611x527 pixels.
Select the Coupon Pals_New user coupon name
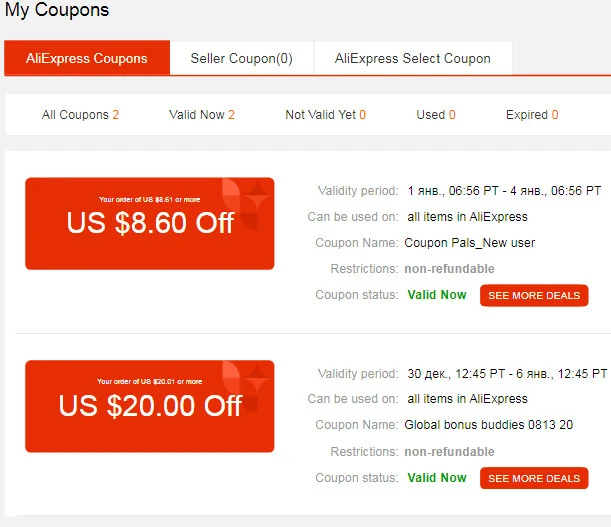(x=470, y=243)
